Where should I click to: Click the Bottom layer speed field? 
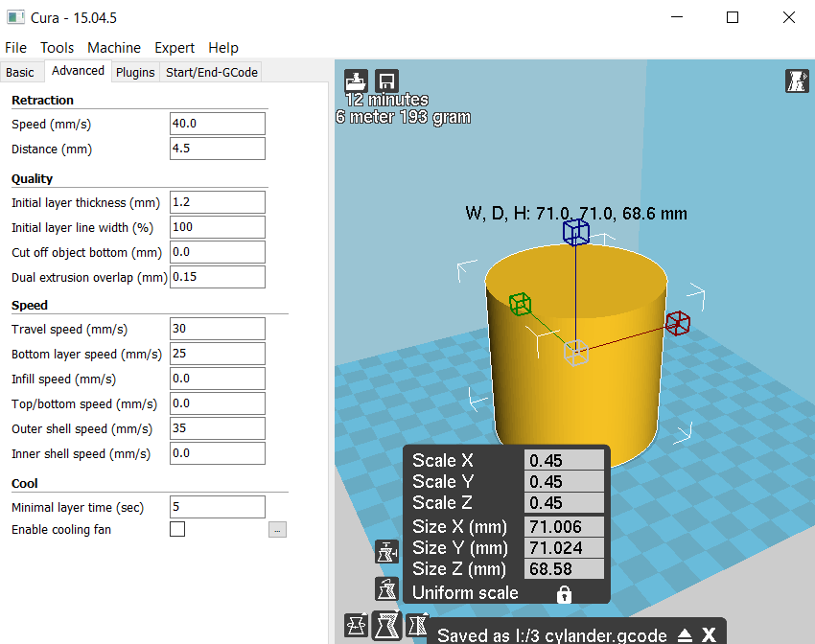click(218, 354)
